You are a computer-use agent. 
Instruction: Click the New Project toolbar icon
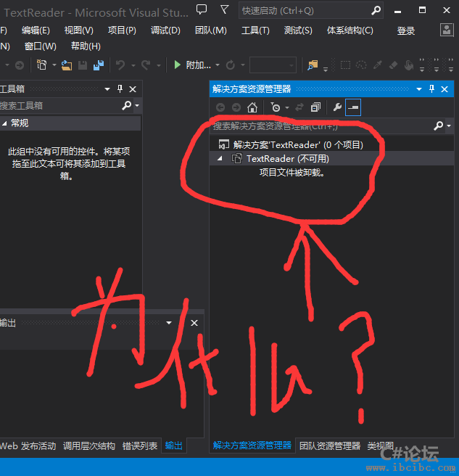[x=42, y=65]
